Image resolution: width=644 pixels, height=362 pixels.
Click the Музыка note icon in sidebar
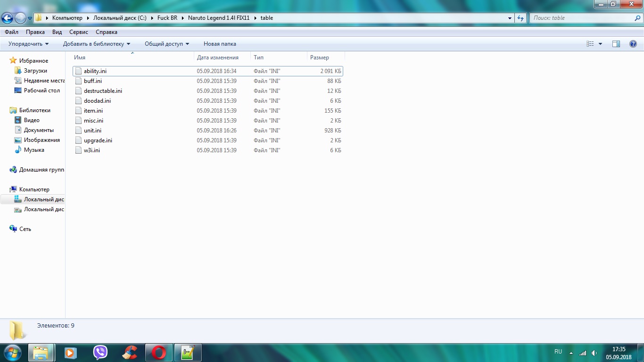(x=18, y=150)
